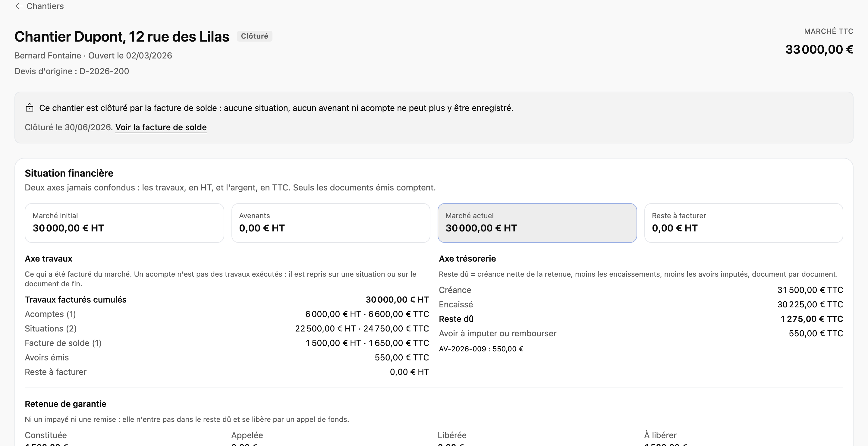The image size is (868, 446).
Task: Select the Marché initial card
Action: 124,223
